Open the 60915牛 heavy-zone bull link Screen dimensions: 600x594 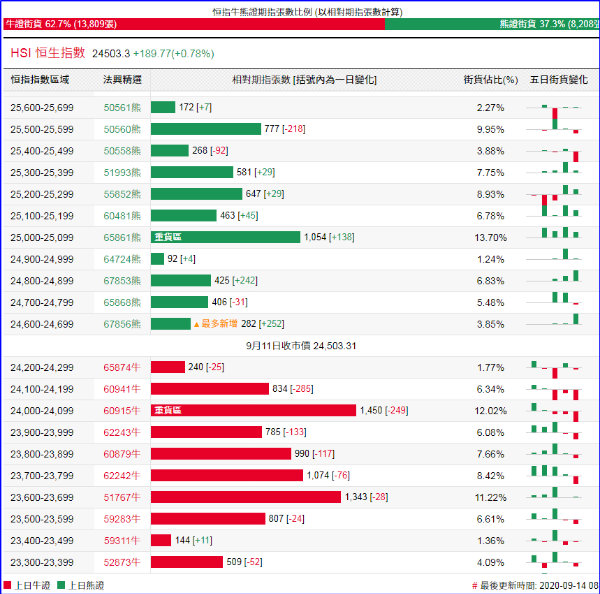click(122, 411)
